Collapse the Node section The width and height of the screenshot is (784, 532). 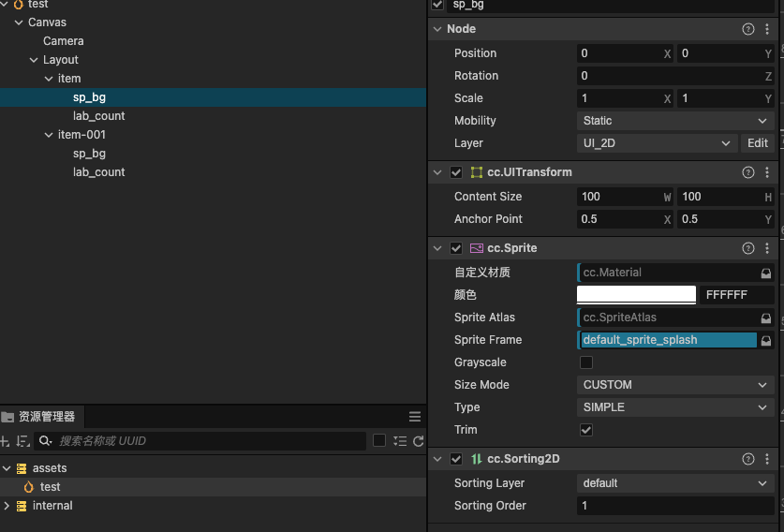437,29
